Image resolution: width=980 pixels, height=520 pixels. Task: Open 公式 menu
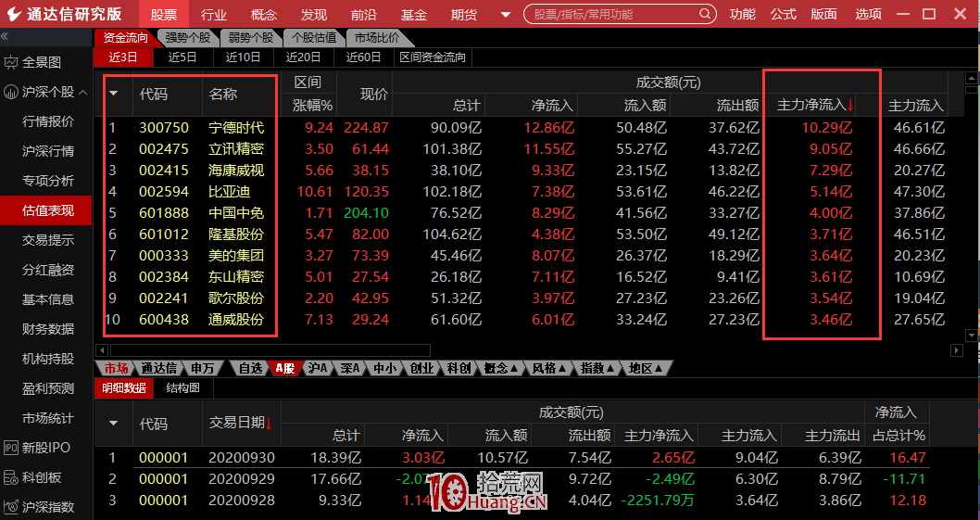pyautogui.click(x=783, y=14)
